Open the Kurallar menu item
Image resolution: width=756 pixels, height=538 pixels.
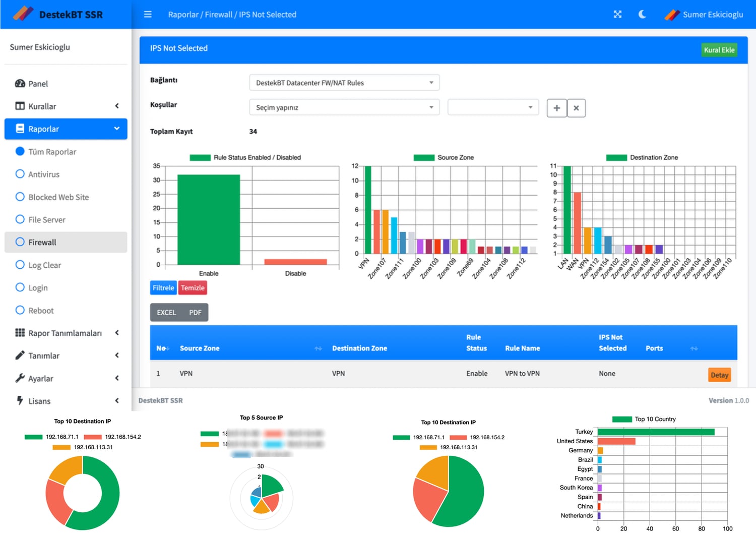click(x=66, y=106)
